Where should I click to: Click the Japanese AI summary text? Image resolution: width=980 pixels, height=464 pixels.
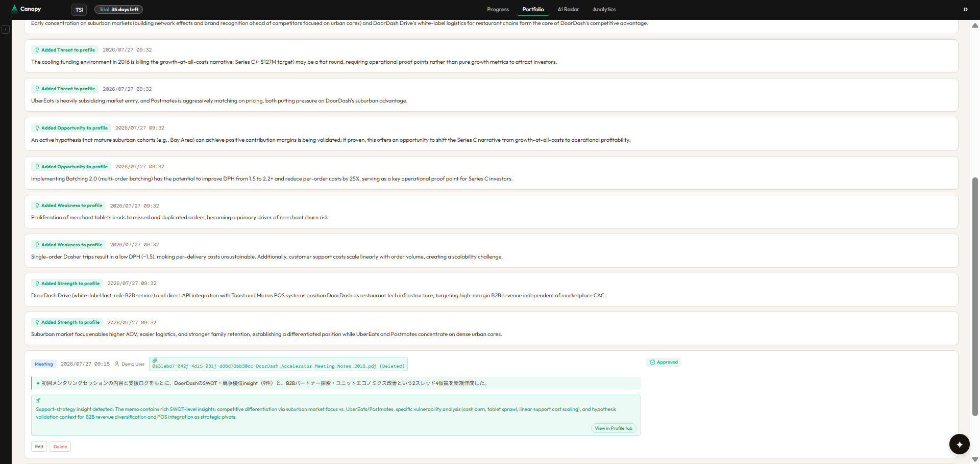point(265,383)
